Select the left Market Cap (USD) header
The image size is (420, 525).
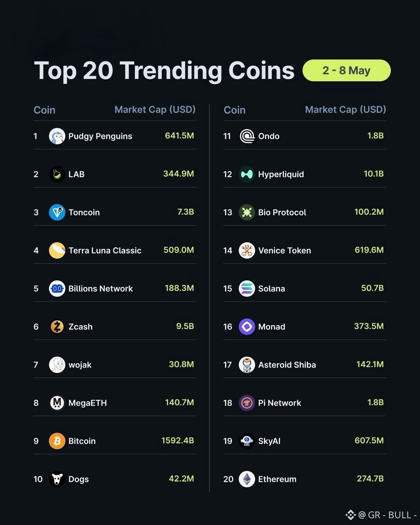point(155,110)
